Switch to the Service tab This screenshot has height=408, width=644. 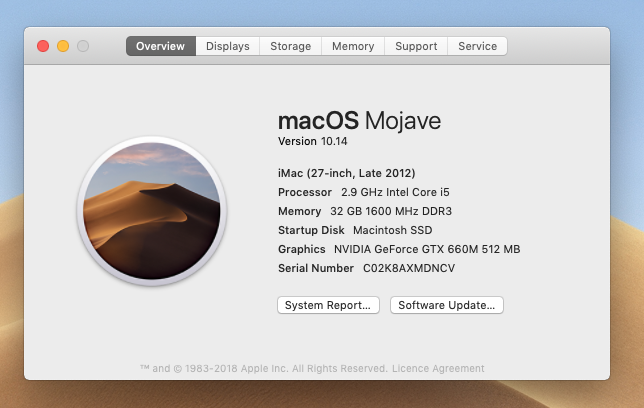tap(477, 46)
